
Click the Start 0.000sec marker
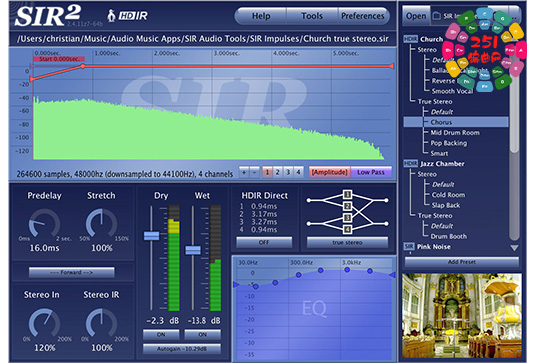click(59, 59)
